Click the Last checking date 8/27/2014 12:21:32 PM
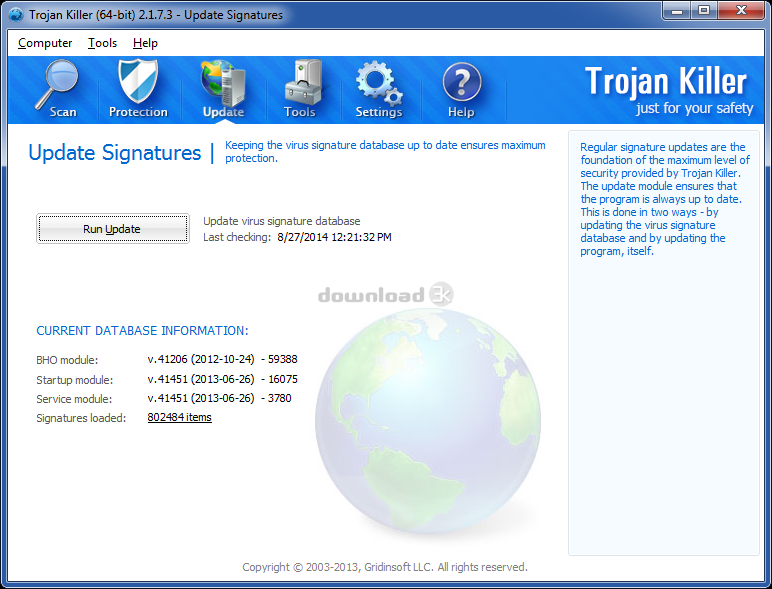 [334, 237]
